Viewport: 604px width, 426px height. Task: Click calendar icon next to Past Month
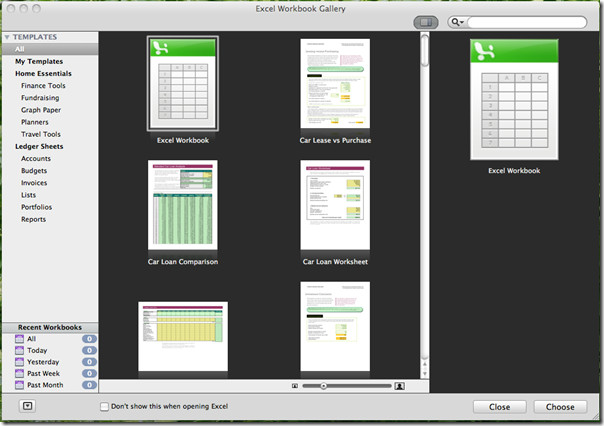[x=19, y=385]
